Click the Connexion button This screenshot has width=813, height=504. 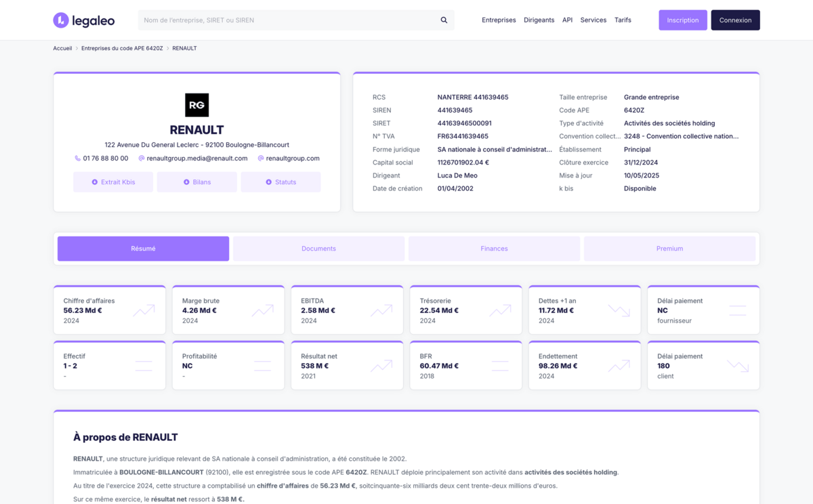point(735,20)
